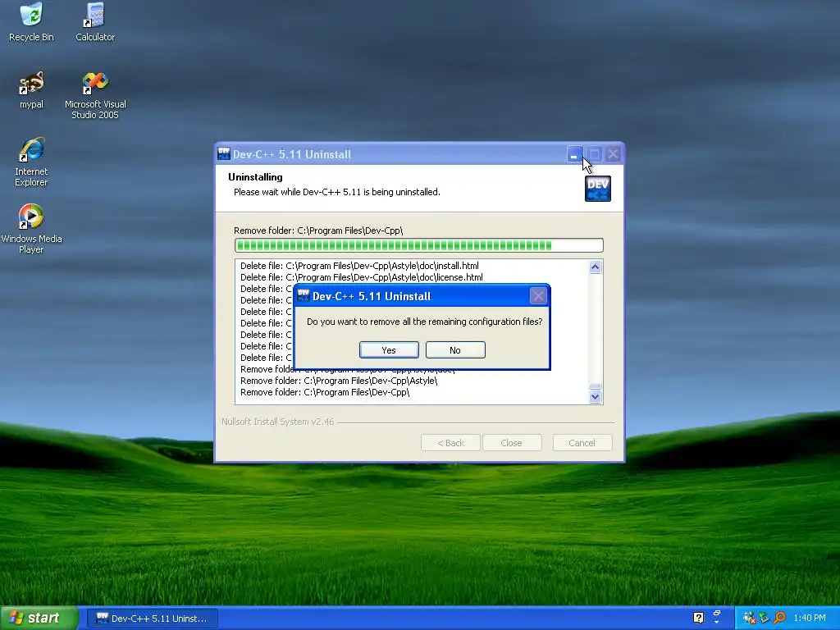Launch mypal browser shortcut
840x630 pixels.
(x=31, y=90)
